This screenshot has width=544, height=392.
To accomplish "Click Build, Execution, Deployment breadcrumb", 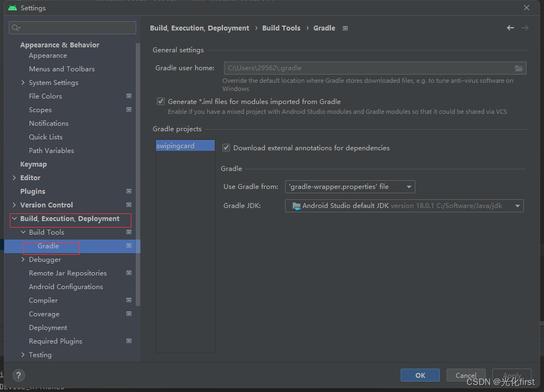I will coord(200,28).
